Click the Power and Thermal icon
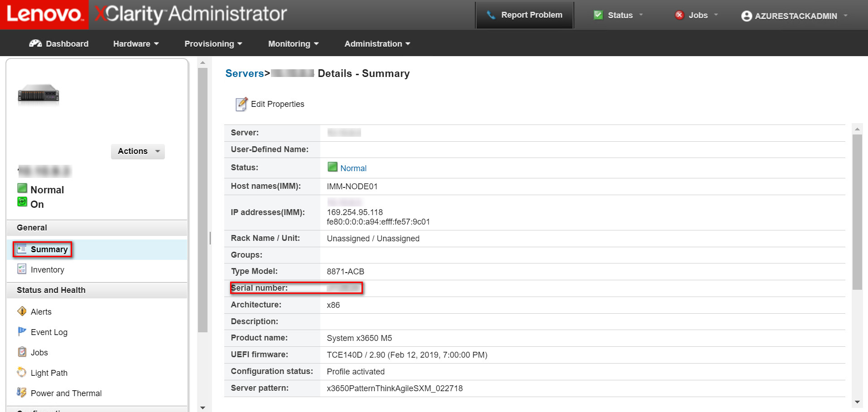This screenshot has width=868, height=412. [x=21, y=393]
